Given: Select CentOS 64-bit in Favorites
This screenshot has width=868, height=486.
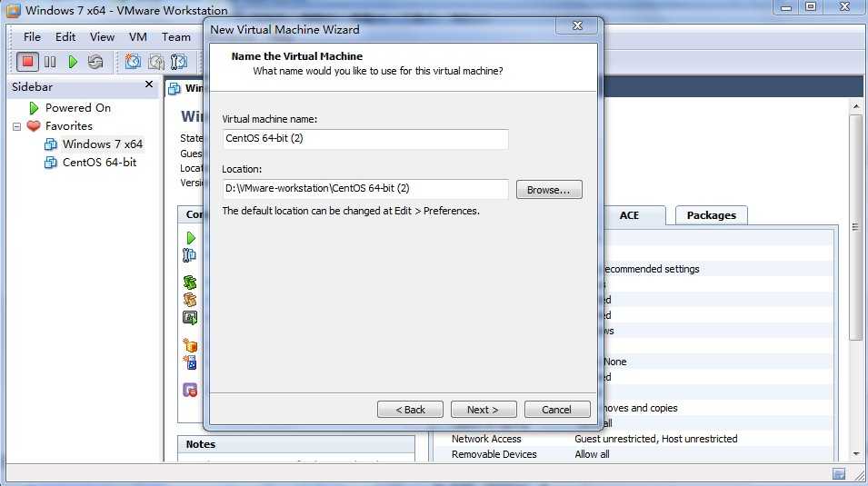Looking at the screenshot, I should coord(99,163).
